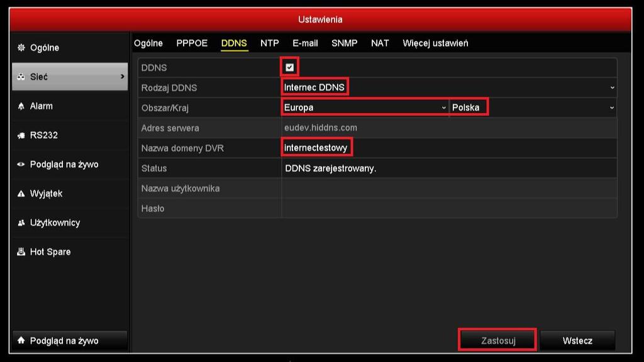Click the Hot Spare icon in sidebar
Screen dimensions: 644x362
coord(21,251)
